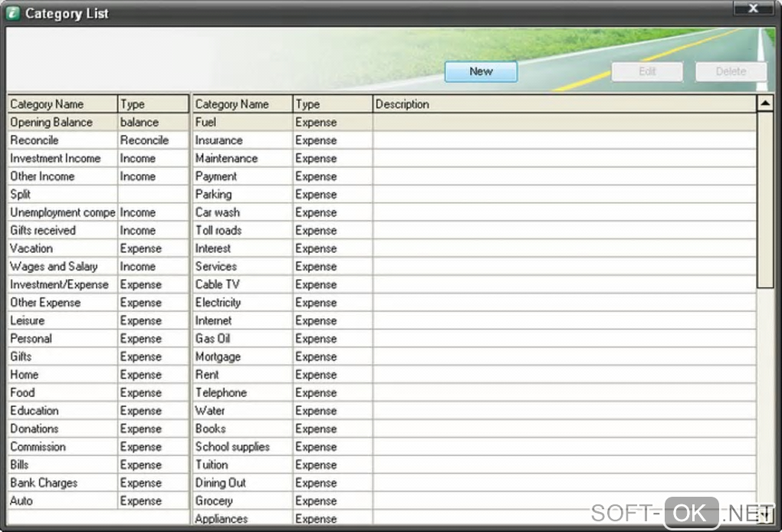The width and height of the screenshot is (782, 532).
Task: Select the Grocery subcategory
Action: 475,501
